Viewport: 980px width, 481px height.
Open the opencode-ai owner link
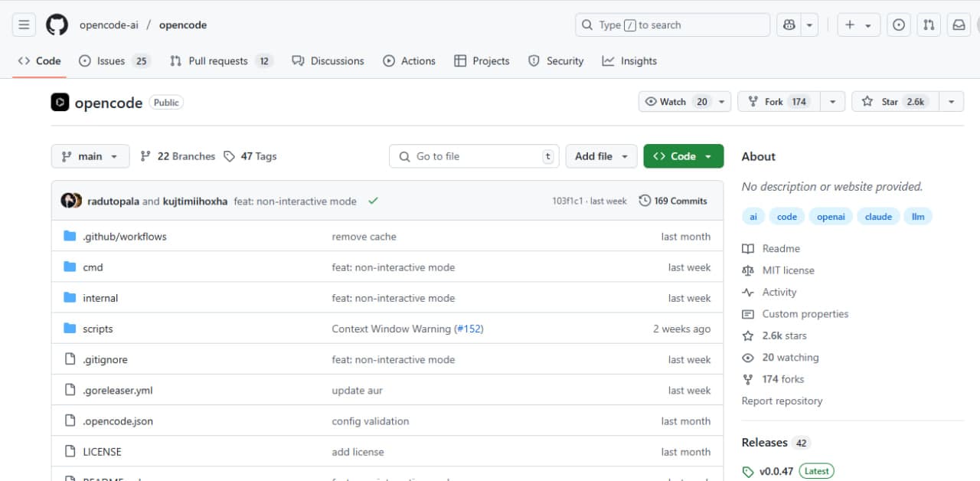pos(109,25)
